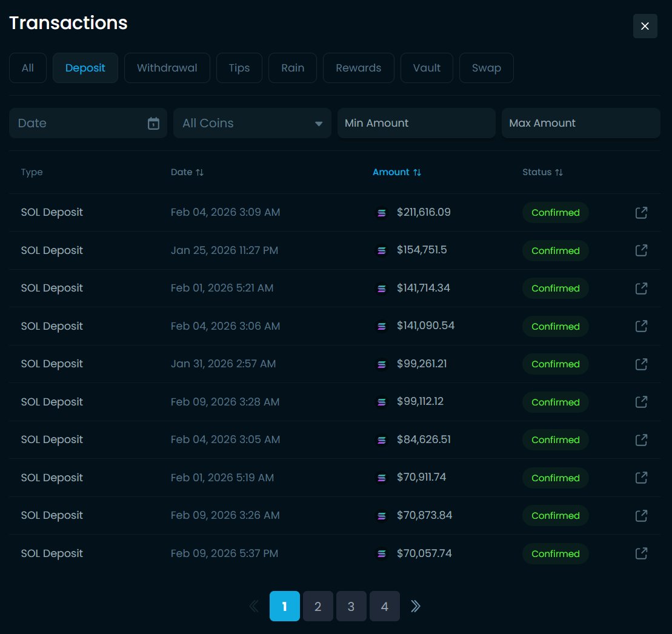Sort transactions by Amount column
672x634 pixels.
397,172
